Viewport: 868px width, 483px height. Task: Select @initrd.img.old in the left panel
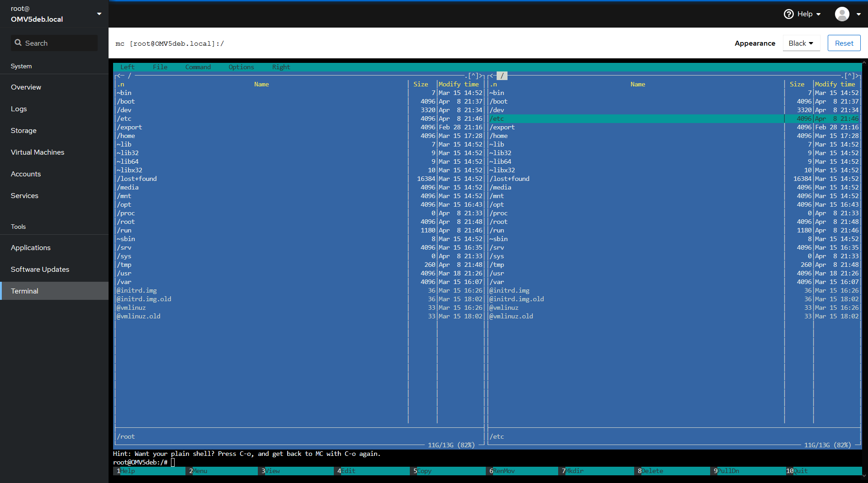pos(299,299)
